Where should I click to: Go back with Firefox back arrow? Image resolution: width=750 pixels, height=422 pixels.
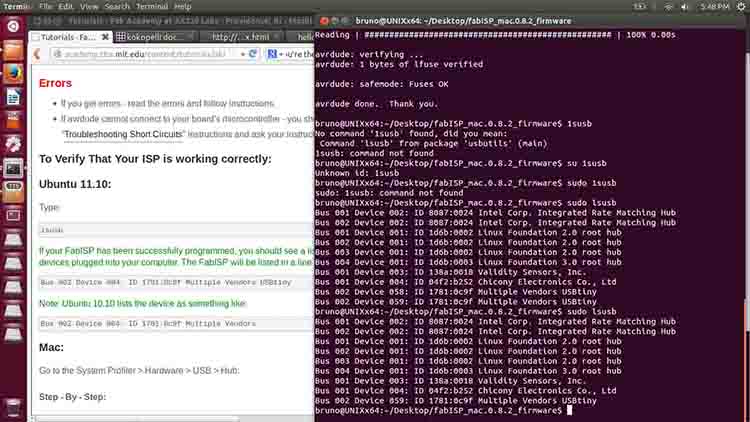[37, 54]
